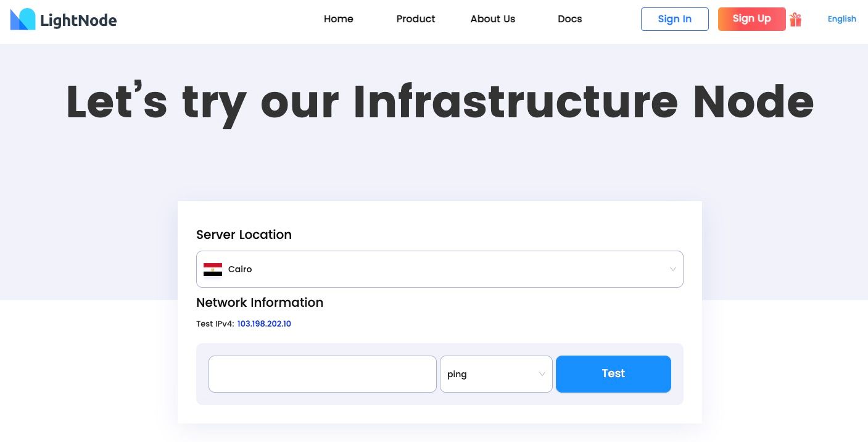
Task: Open the Home navigation menu
Action: [x=338, y=19]
